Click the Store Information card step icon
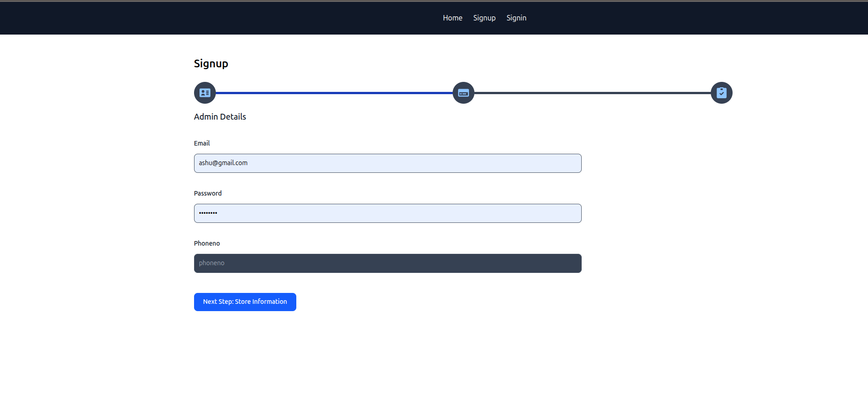 (463, 93)
